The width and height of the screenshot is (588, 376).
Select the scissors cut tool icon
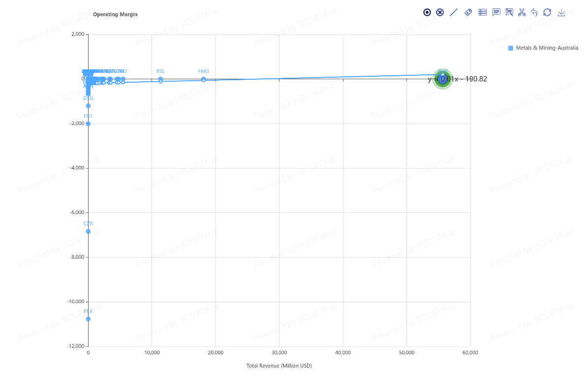pos(522,12)
